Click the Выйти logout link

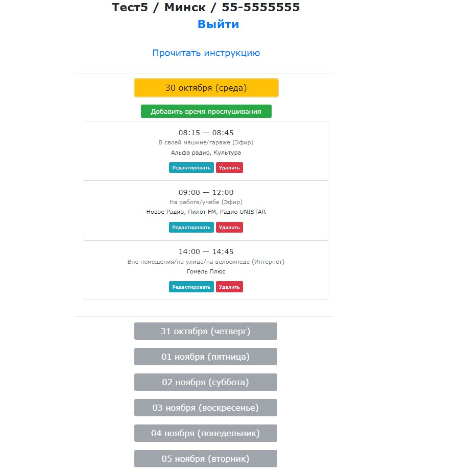(x=218, y=24)
